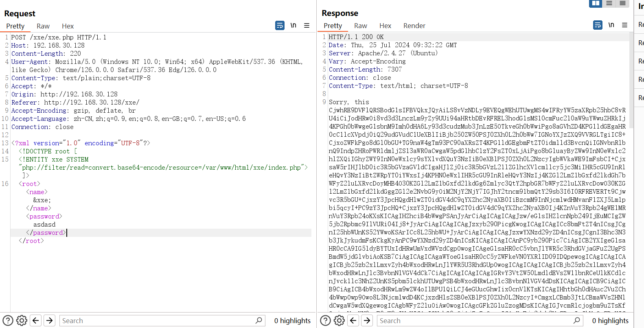Open help for Response search bar
The height and width of the screenshot is (328, 644).
point(326,321)
